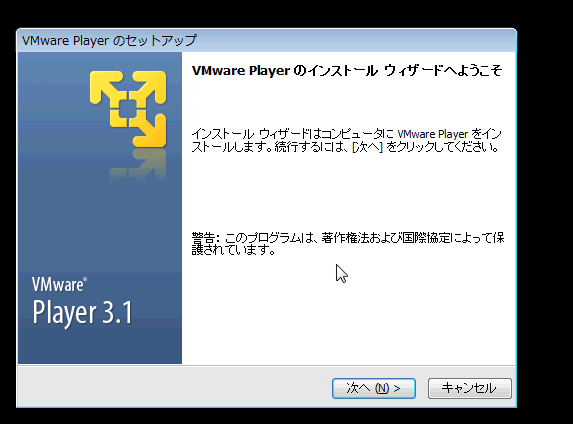The image size is (573, 424).
Task: Click the gray footer bar left of 次へ
Action: (175, 386)
